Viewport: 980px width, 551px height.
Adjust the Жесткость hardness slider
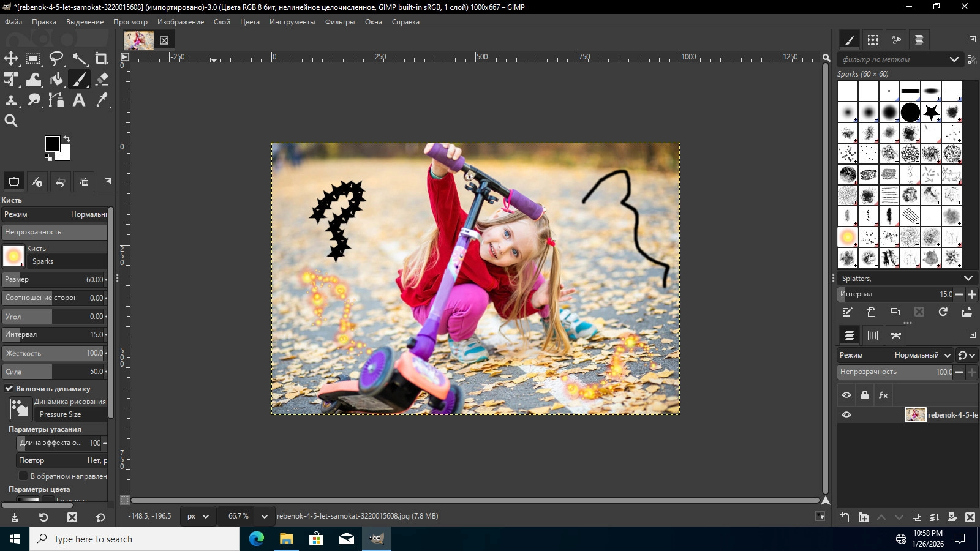tap(54, 353)
